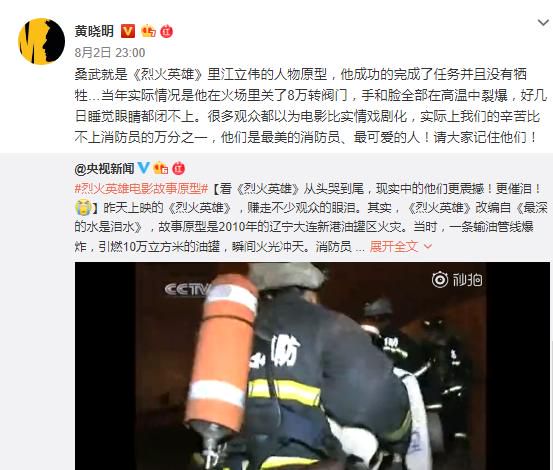
Task: Open the #烈火英雄电影故事原型# hashtag
Action: (x=141, y=189)
